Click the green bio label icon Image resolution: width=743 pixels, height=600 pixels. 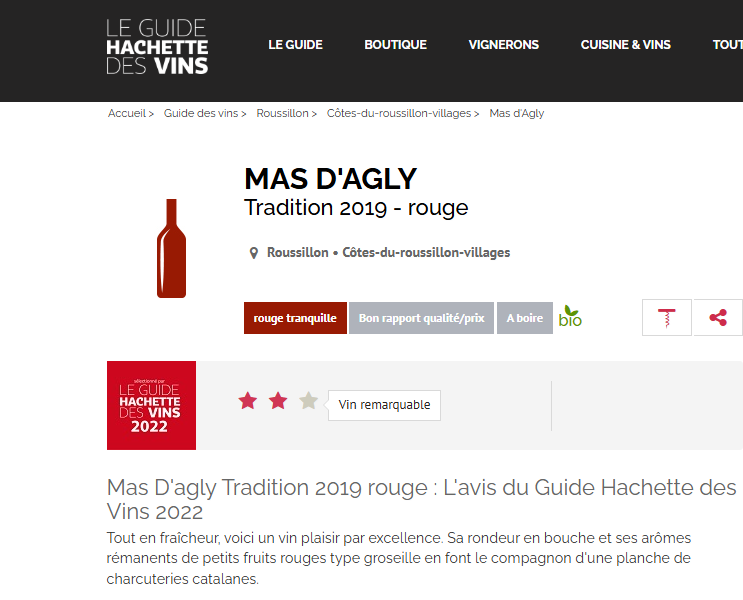(570, 317)
